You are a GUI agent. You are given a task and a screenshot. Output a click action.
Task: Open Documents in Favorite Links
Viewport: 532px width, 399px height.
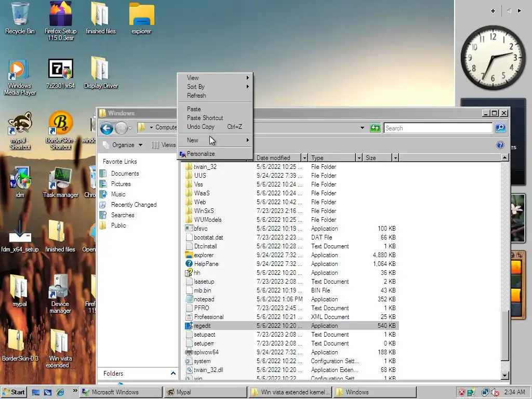point(125,174)
